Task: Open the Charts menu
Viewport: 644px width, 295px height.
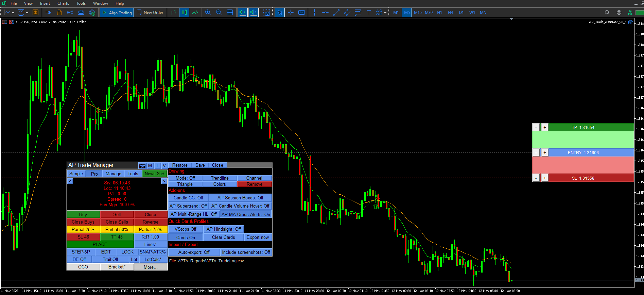Action: [63, 3]
